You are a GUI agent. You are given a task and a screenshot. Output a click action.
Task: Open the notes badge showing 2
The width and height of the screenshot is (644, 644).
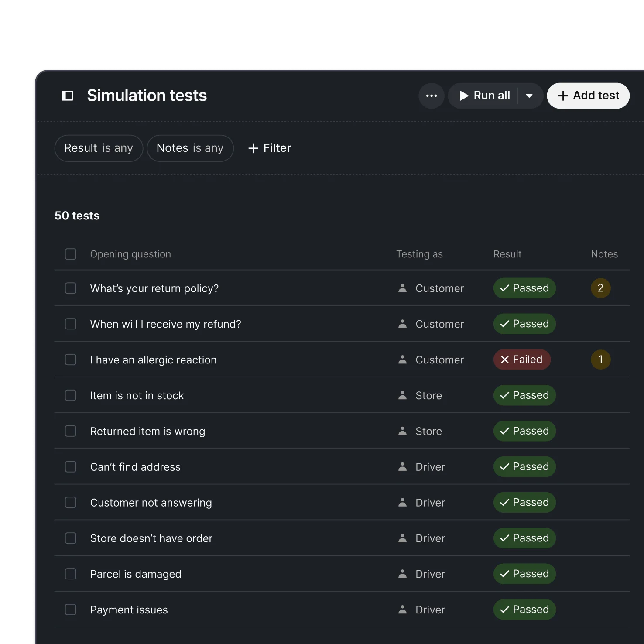click(601, 288)
